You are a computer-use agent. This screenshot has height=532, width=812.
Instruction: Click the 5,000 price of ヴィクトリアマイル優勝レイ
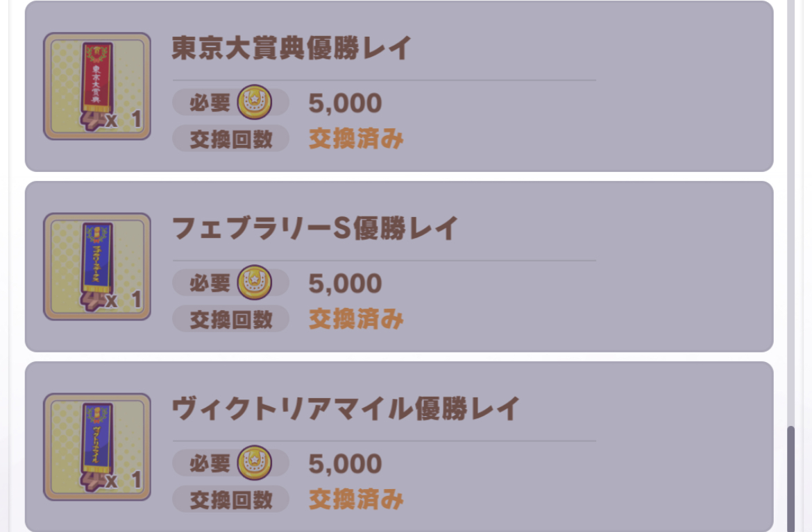pyautogui.click(x=345, y=464)
